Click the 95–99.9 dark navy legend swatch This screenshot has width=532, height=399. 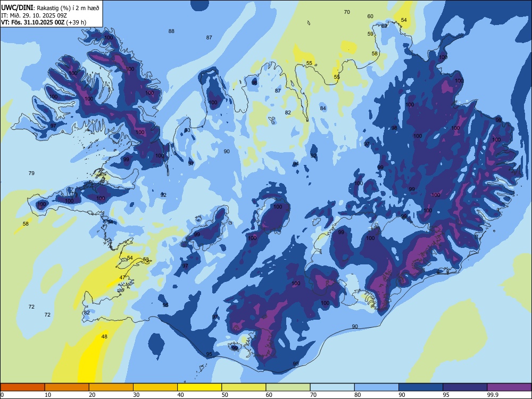coord(465,387)
